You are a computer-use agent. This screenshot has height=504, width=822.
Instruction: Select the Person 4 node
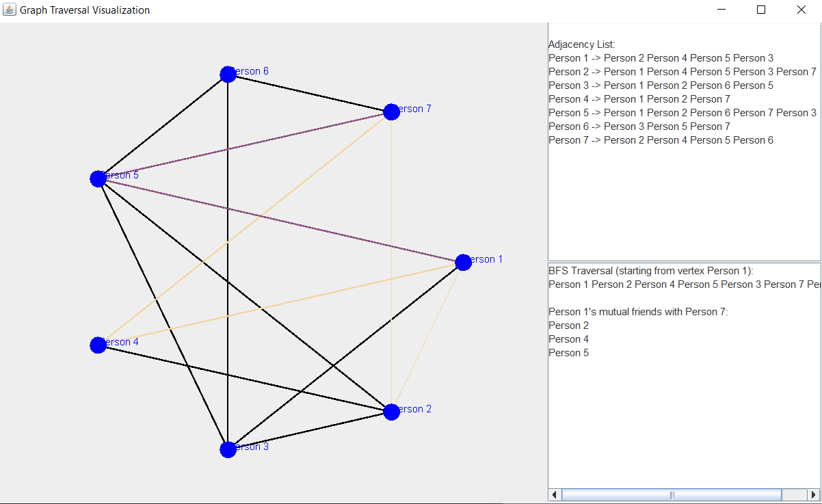coord(98,345)
